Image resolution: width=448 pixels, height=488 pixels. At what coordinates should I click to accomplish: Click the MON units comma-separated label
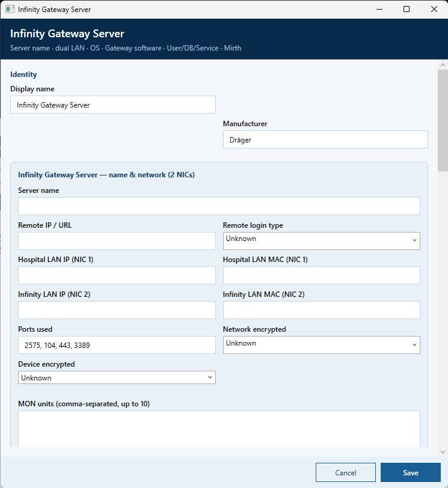pyautogui.click(x=84, y=404)
